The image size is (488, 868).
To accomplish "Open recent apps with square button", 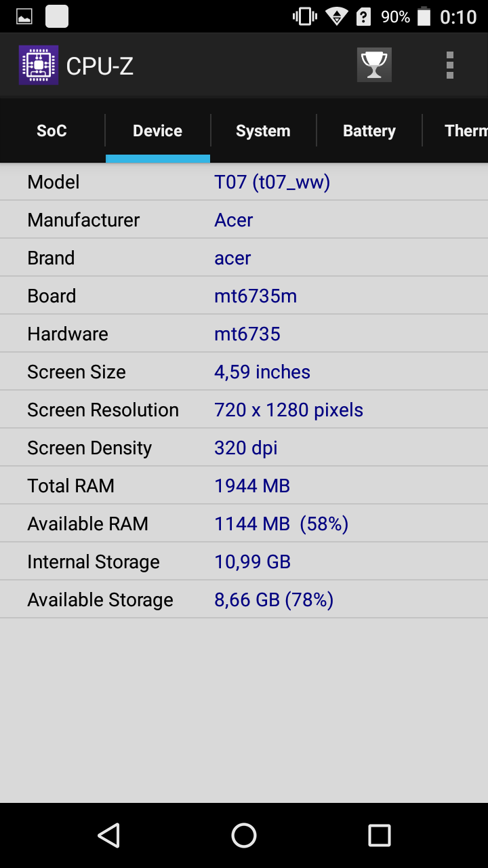I will click(380, 835).
